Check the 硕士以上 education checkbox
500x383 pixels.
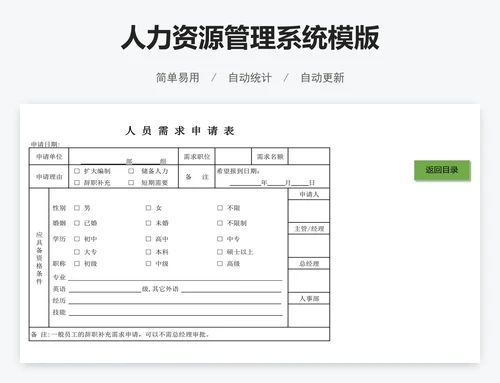coord(220,252)
